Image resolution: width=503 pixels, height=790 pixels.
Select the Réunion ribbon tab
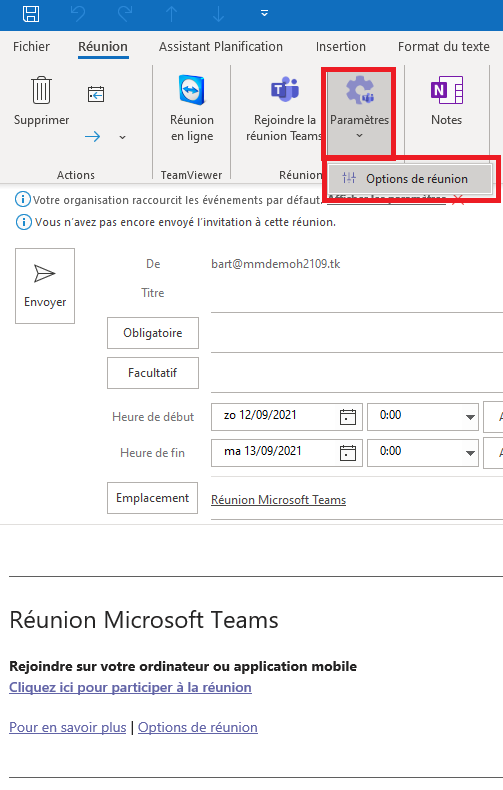(x=103, y=46)
